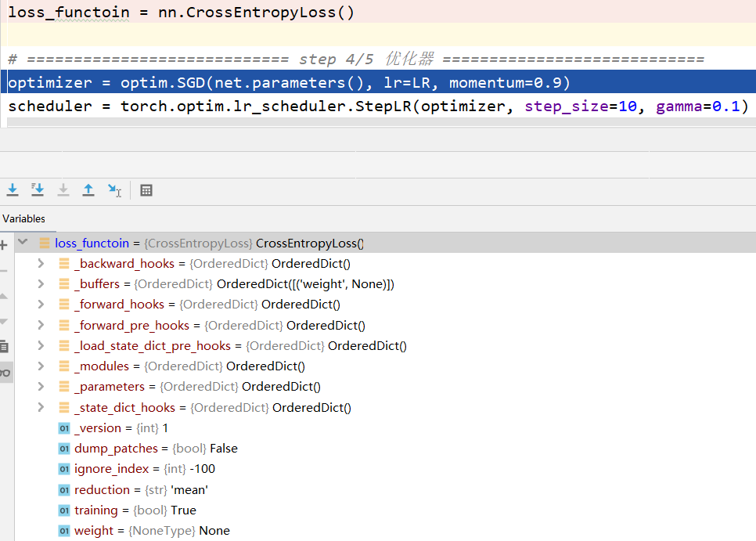Click the watches glasses icon in sidebar
This screenshot has height=541, width=756.
(x=5, y=373)
